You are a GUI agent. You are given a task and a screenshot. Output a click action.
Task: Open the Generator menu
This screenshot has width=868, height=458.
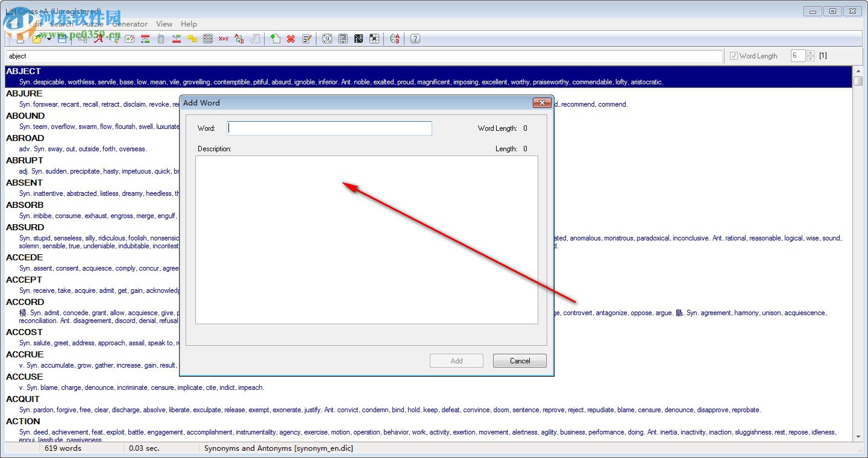(130, 24)
